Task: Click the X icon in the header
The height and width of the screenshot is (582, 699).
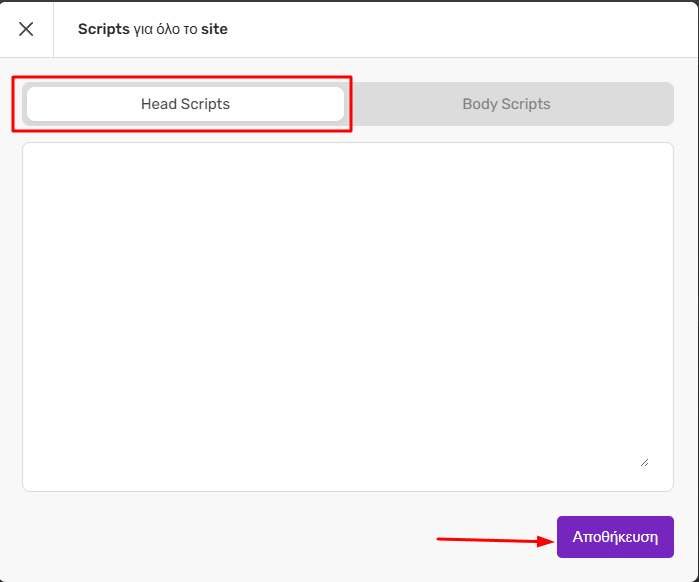Action: point(26,29)
